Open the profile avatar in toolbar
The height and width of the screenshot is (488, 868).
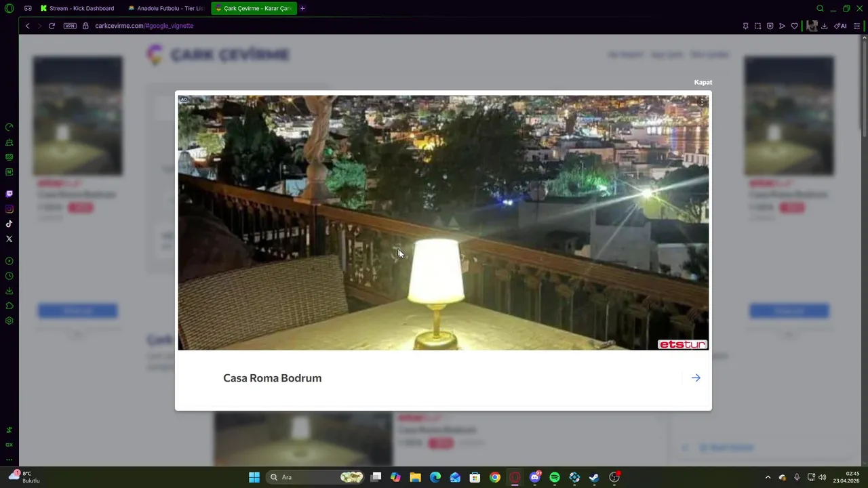812,26
